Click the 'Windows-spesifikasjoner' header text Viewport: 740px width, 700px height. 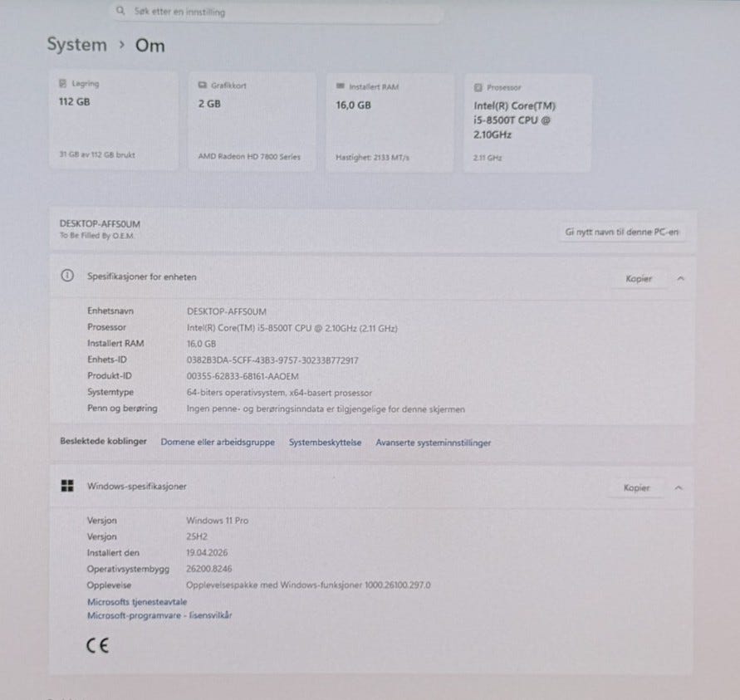tap(137, 487)
